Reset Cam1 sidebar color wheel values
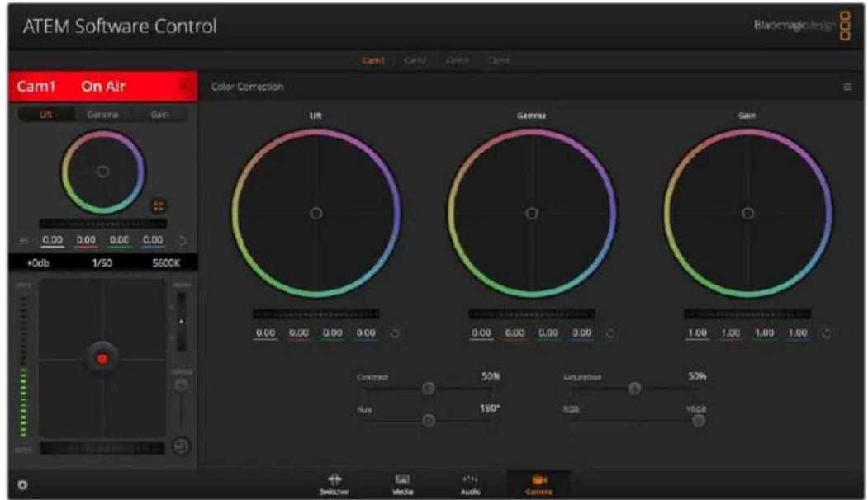The height and width of the screenshot is (500, 868). [182, 241]
